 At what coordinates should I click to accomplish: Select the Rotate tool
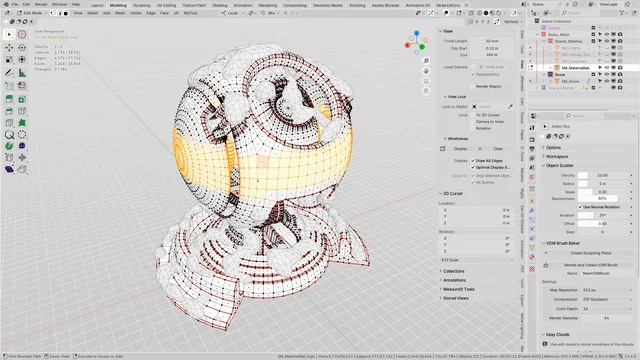(22, 48)
